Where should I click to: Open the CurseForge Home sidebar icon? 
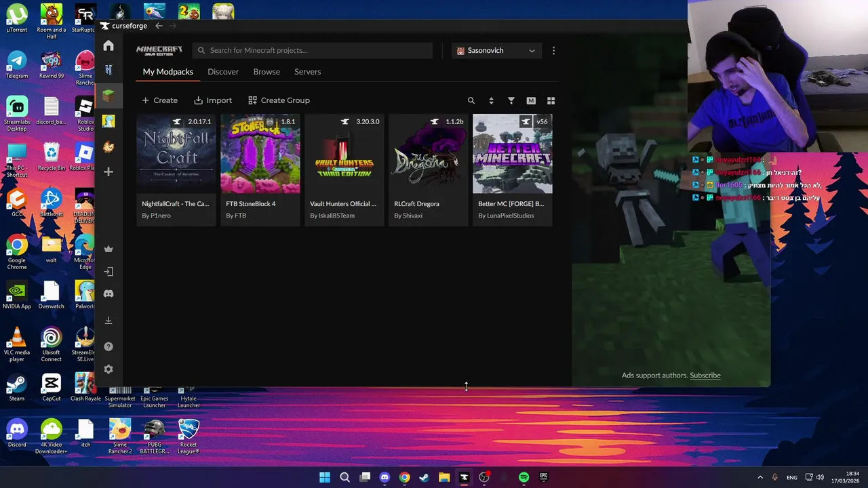108,45
